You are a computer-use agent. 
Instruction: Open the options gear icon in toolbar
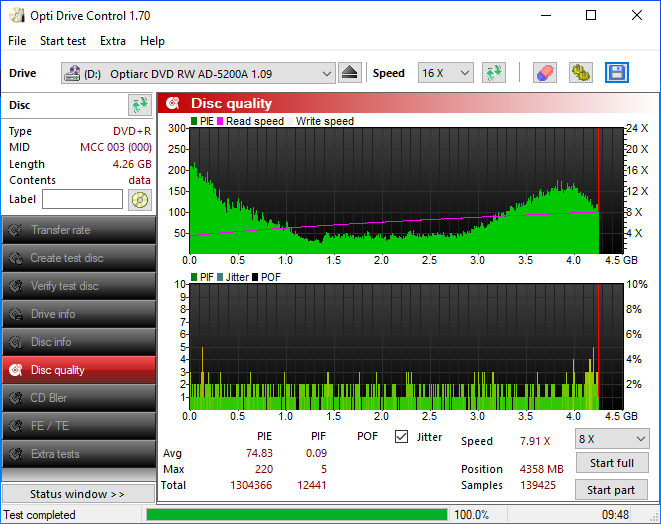coord(580,73)
